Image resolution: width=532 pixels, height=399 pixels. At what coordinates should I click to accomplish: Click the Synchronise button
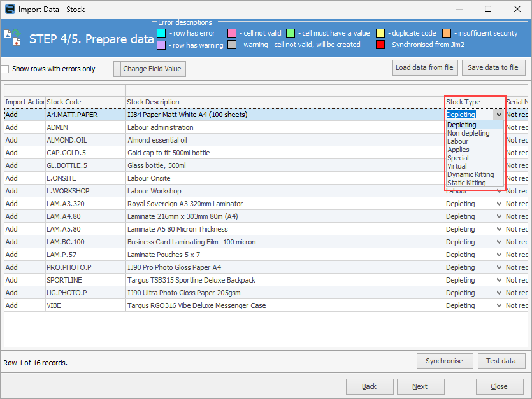(445, 361)
